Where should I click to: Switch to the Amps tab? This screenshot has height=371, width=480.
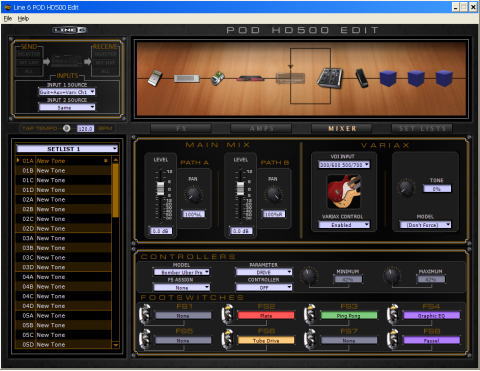(x=261, y=128)
